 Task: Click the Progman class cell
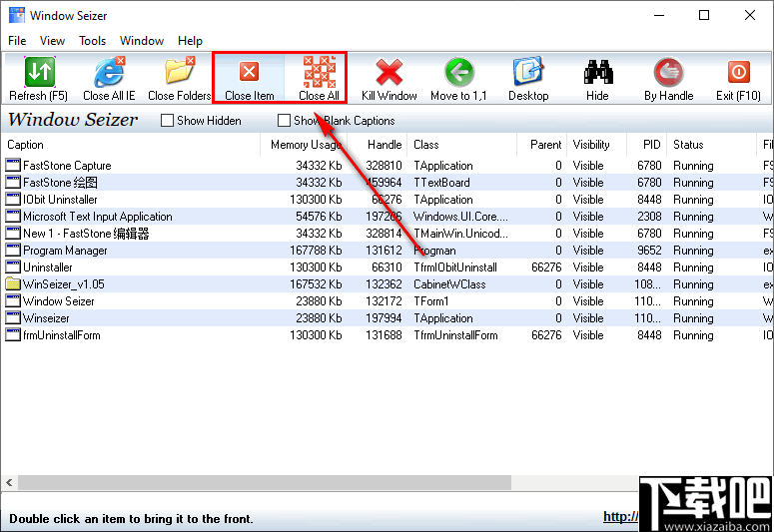(x=434, y=251)
